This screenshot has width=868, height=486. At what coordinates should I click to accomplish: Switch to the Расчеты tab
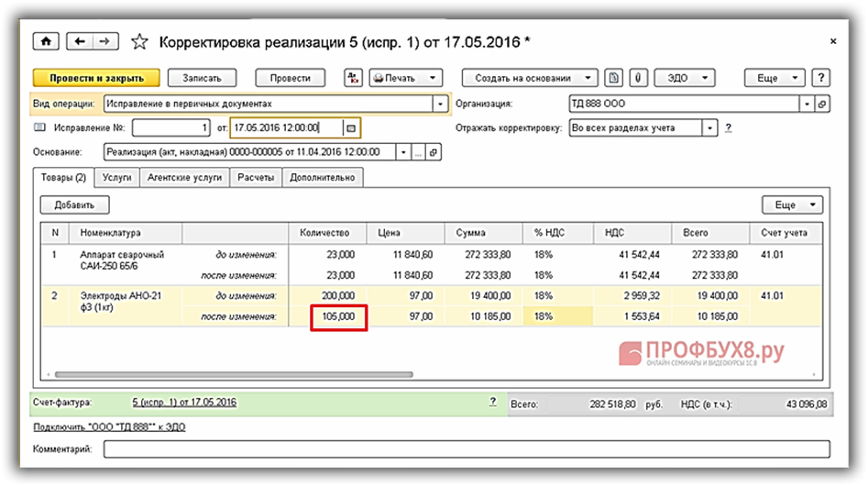tap(256, 178)
